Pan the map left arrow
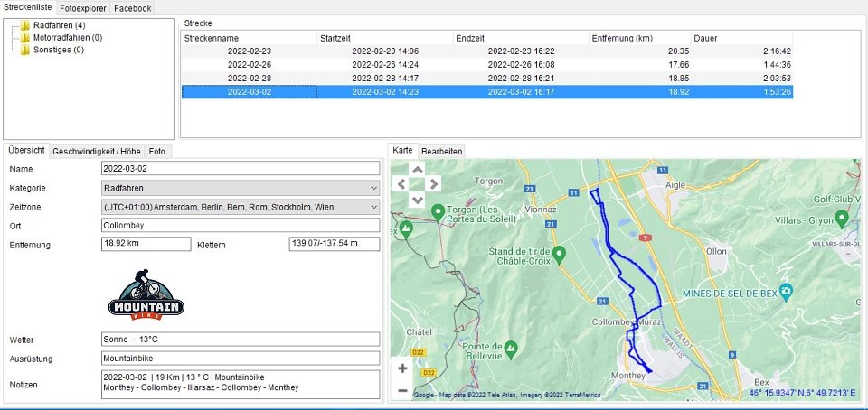This screenshot has width=868, height=410. pos(401,184)
